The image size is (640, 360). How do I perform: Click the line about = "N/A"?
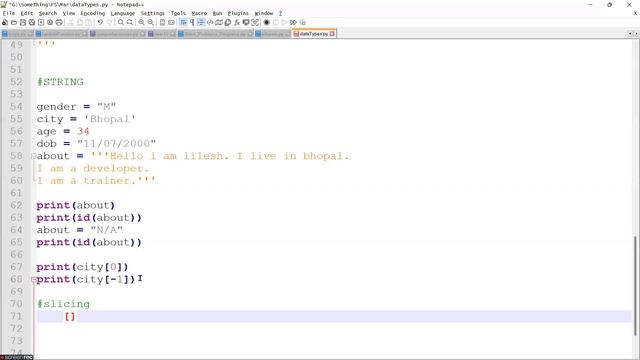click(80, 230)
